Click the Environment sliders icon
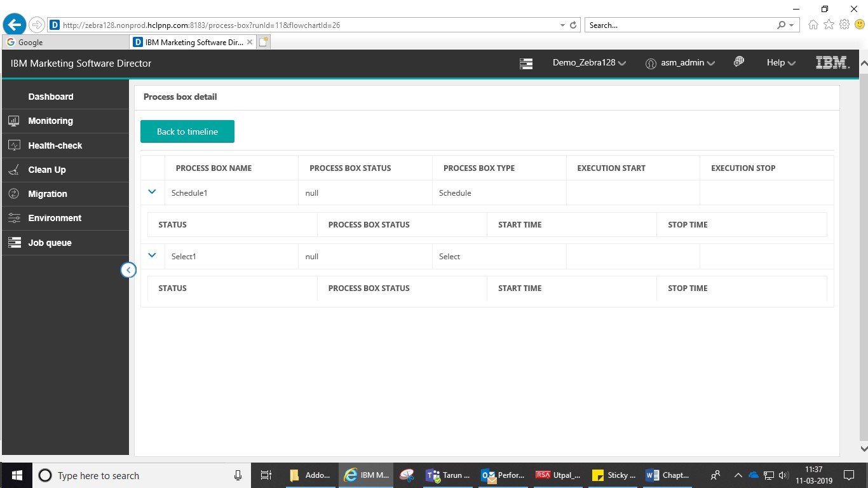The width and height of the screenshot is (868, 488). pyautogui.click(x=14, y=218)
